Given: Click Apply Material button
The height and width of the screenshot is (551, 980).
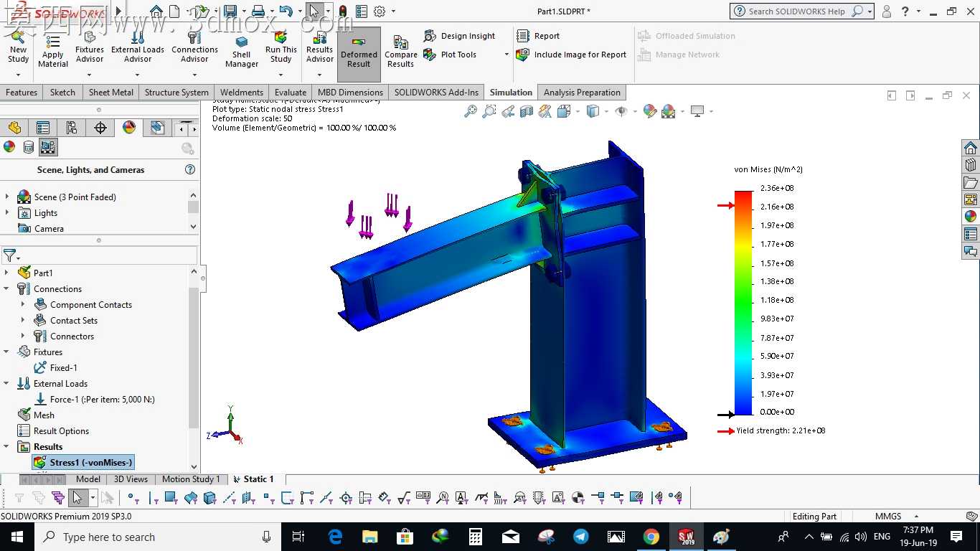Looking at the screenshot, I should 53,50.
